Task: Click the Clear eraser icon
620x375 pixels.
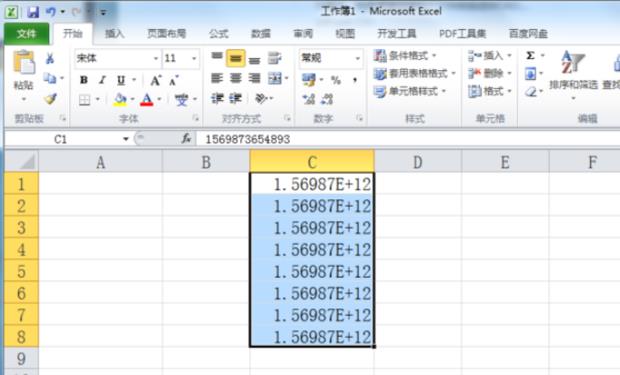Action: click(x=531, y=92)
